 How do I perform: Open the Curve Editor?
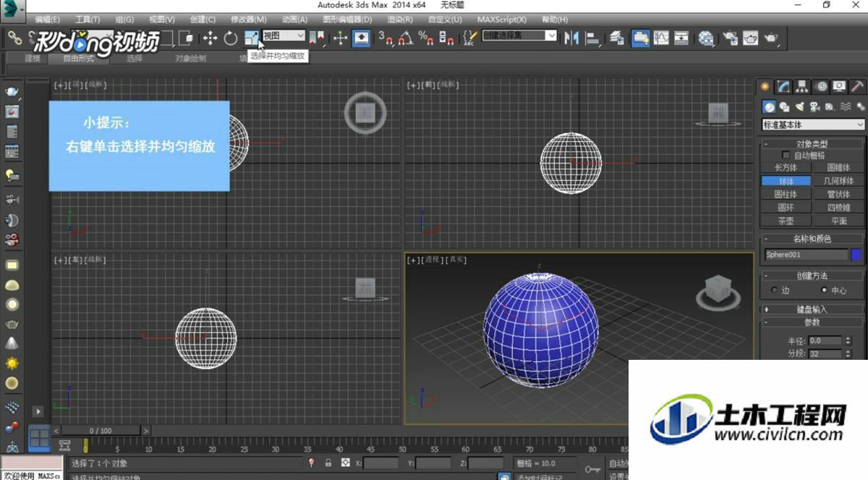click(x=661, y=38)
